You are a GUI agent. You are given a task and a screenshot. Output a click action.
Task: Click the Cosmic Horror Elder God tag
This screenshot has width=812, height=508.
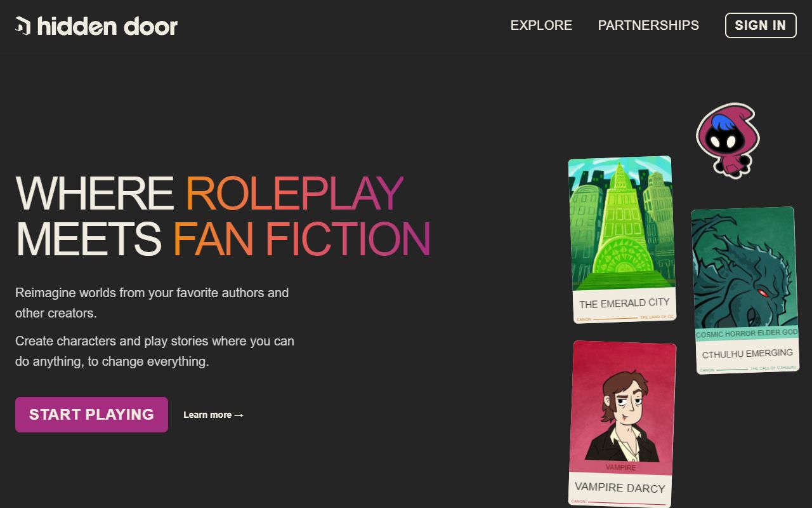747,333
